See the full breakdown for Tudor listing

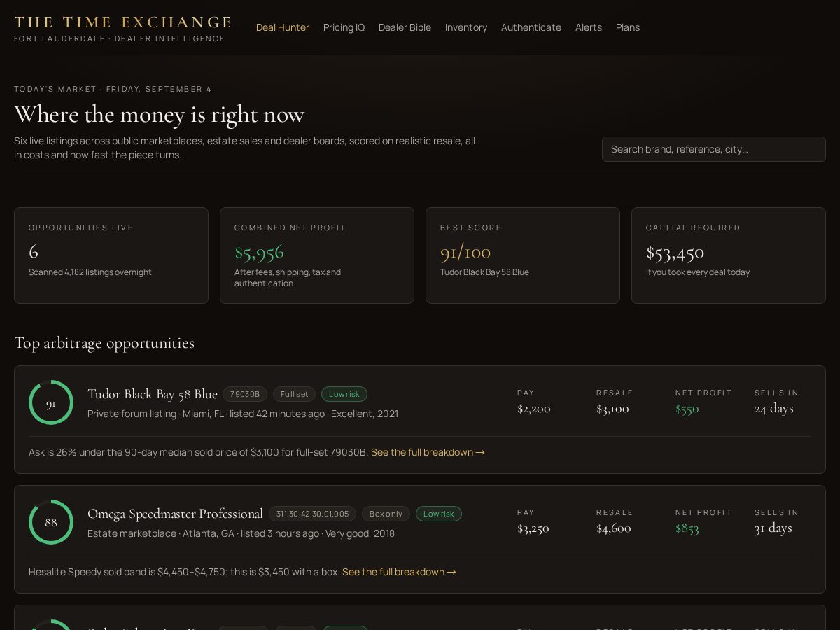pyautogui.click(x=428, y=452)
